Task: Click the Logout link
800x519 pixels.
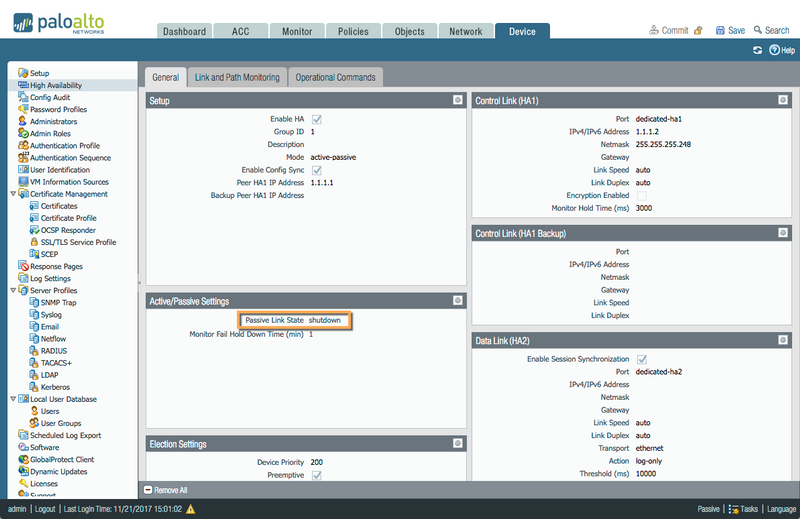Action: point(45,509)
